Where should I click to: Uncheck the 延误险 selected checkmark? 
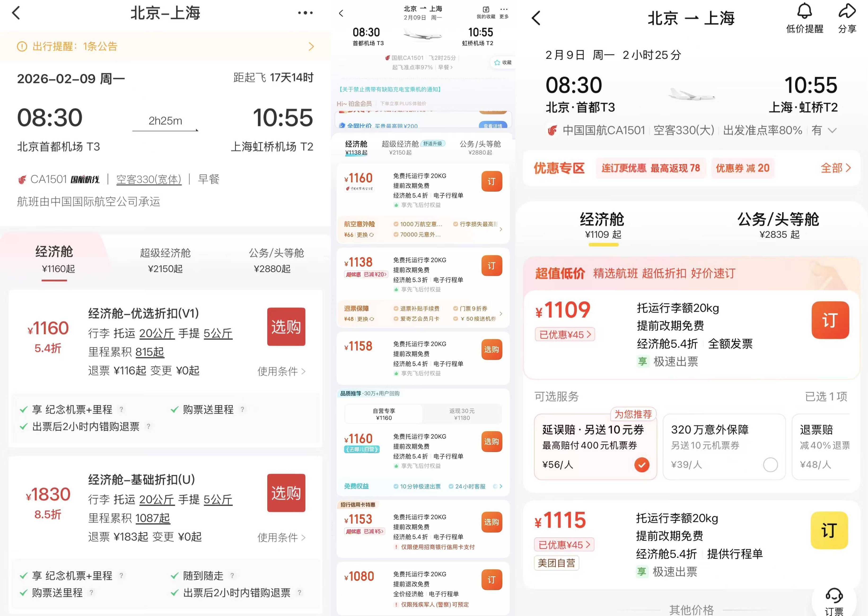(x=642, y=465)
